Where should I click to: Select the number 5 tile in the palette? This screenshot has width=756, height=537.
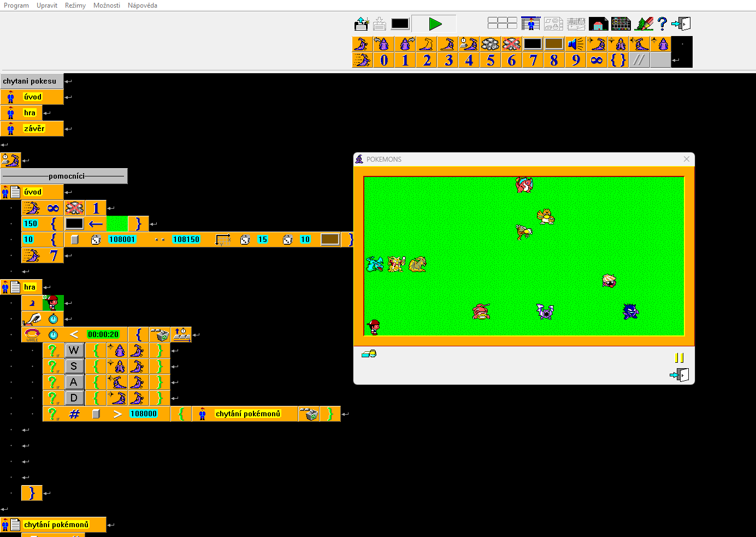pyautogui.click(x=490, y=60)
